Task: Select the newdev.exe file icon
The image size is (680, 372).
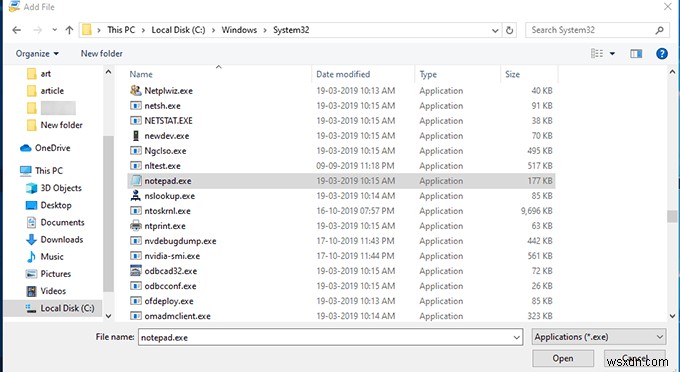Action: (x=136, y=135)
